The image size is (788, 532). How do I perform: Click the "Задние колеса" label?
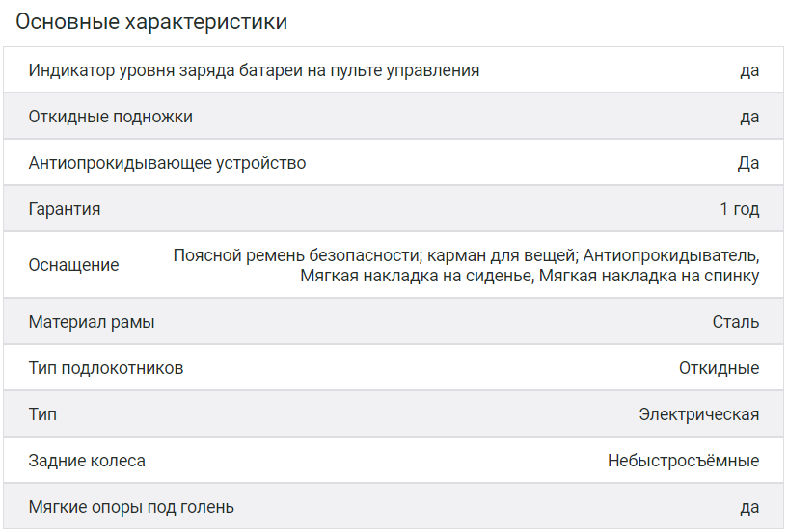tap(87, 461)
